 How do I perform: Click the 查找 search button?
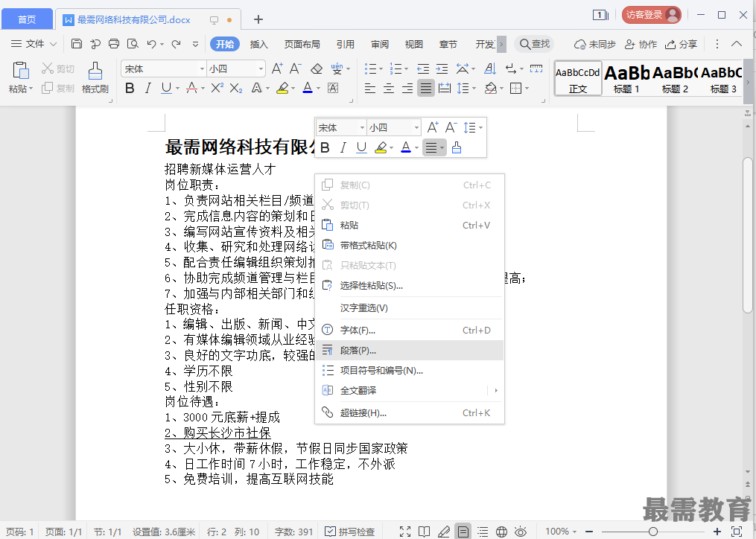[534, 44]
